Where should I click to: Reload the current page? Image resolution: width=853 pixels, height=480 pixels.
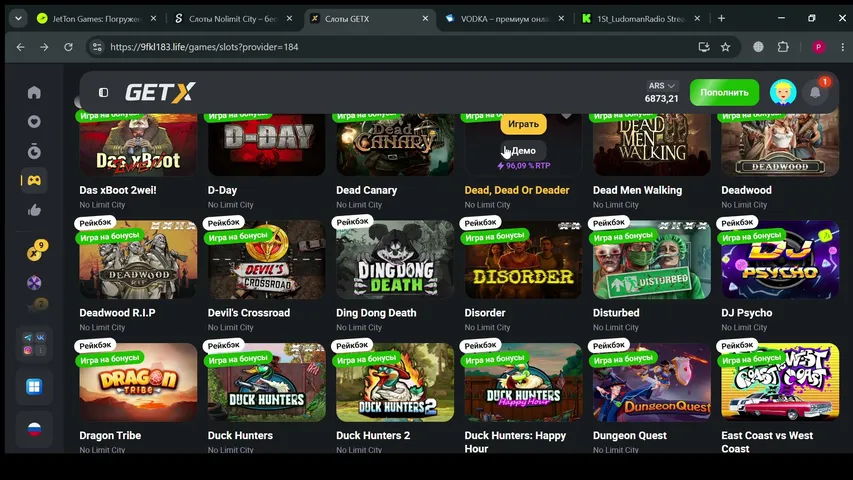click(x=68, y=47)
